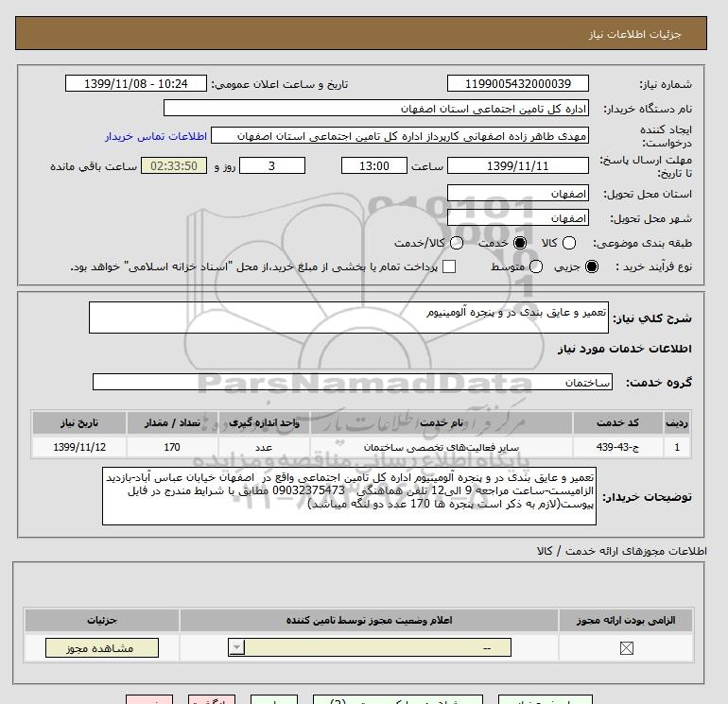Click the سایر فعالیت‌های تخصصی ساختمان cell
The height and width of the screenshot is (704, 728).
[x=442, y=447]
